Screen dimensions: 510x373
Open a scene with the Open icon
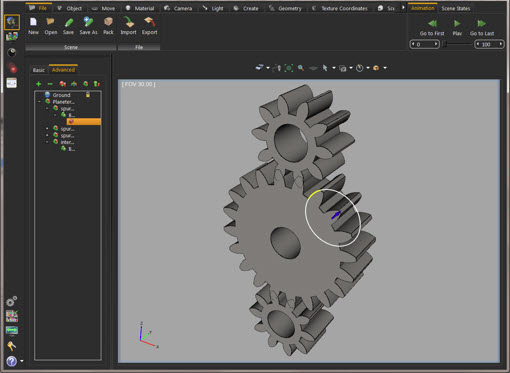(50, 22)
